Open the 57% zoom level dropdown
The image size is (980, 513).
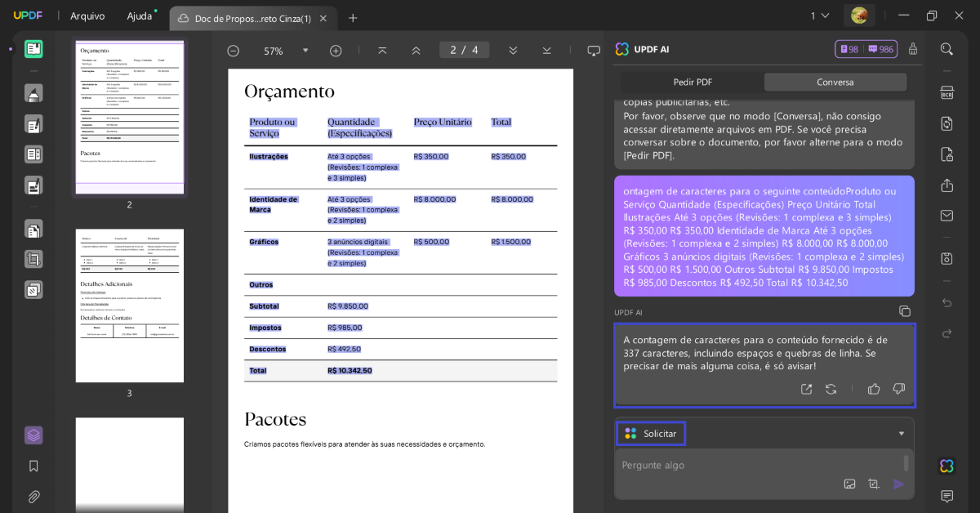305,51
